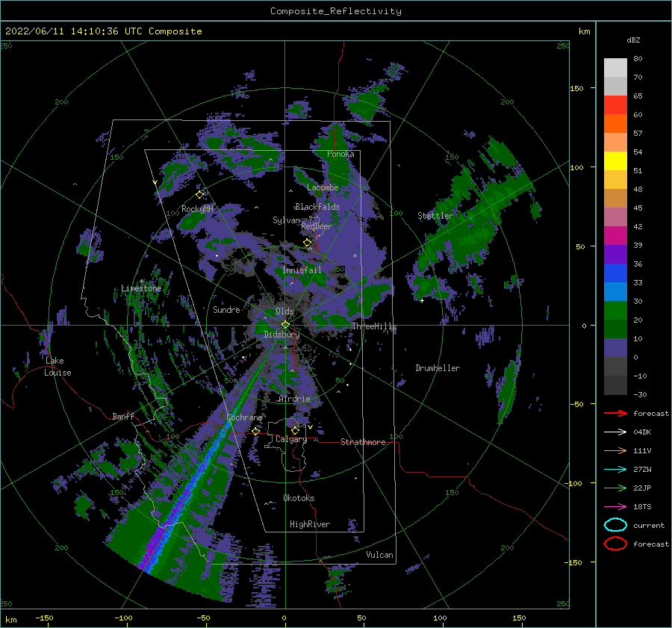Click the Vulcan town label

[x=379, y=555]
